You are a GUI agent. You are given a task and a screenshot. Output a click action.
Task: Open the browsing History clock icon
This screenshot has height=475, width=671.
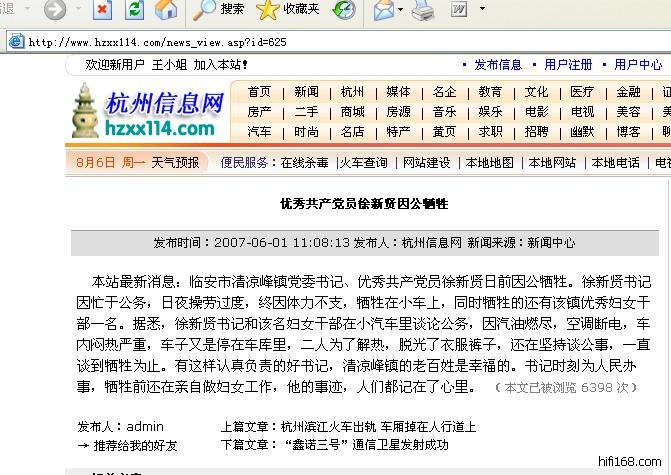(x=343, y=10)
